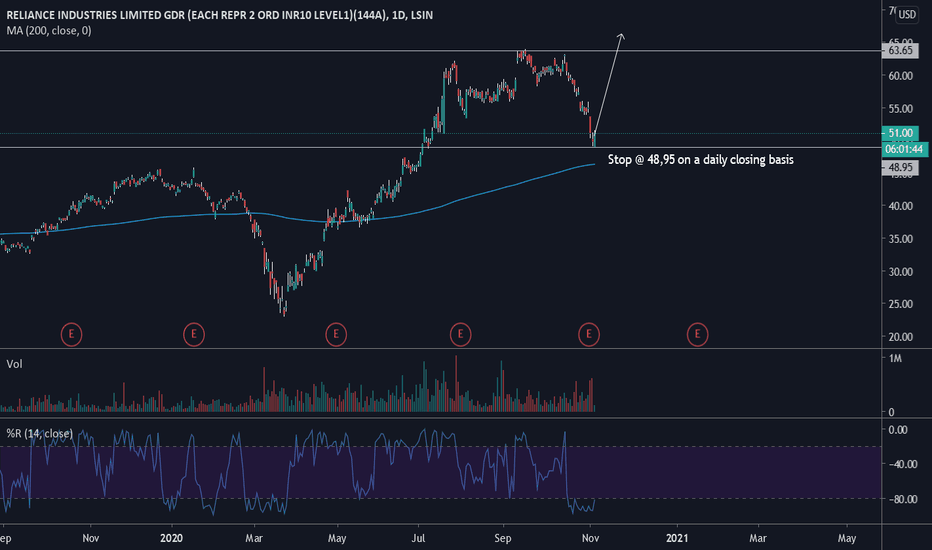
Task: Click the 0.00 Williams %R axis value
Action: click(898, 430)
